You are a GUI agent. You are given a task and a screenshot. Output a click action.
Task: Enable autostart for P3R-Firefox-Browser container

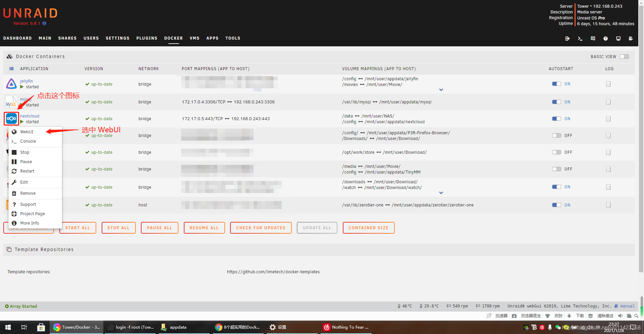click(556, 136)
